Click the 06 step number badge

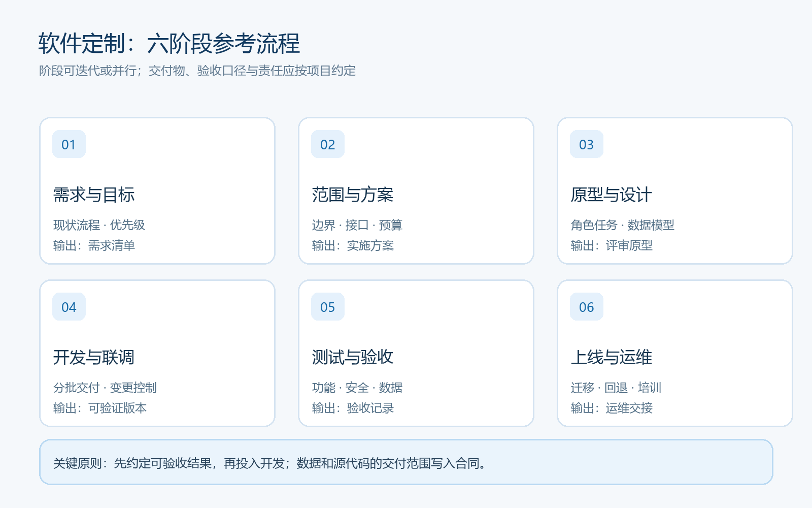point(587,307)
